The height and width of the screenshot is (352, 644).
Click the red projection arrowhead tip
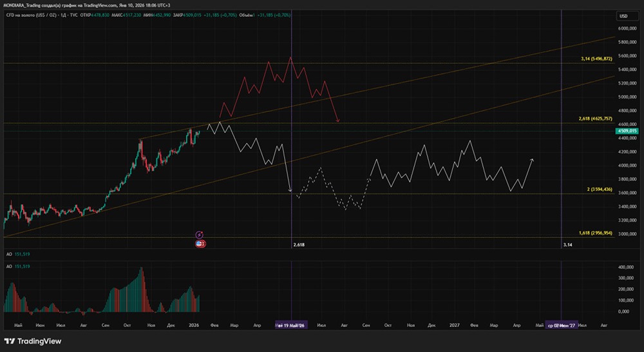tap(338, 121)
